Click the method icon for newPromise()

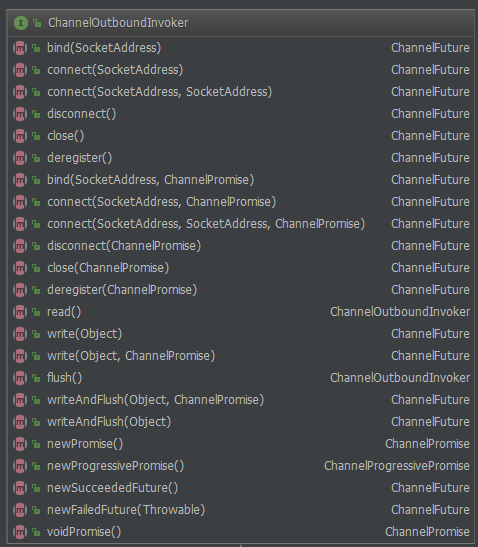tap(20, 444)
